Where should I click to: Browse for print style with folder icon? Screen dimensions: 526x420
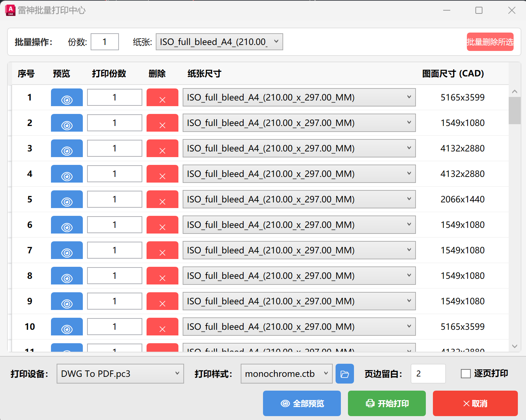[345, 374]
